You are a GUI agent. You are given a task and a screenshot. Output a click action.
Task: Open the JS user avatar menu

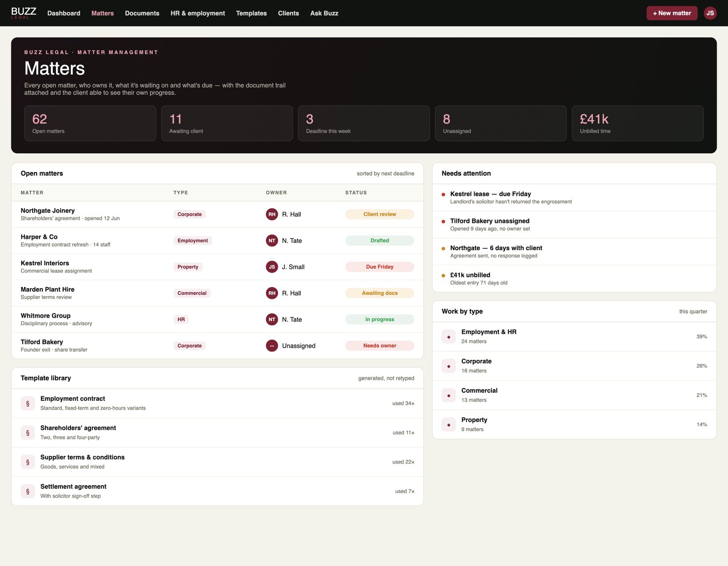click(x=710, y=13)
